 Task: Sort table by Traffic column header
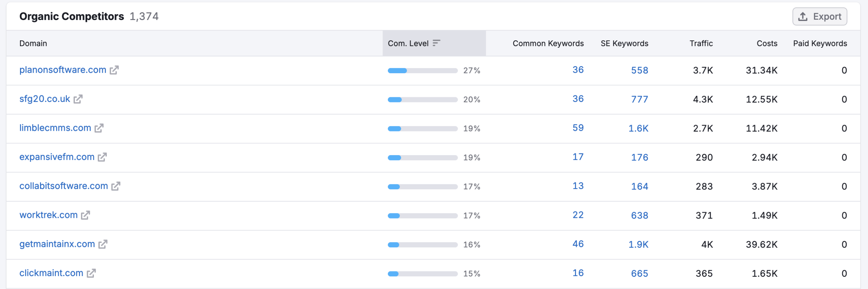click(x=701, y=43)
